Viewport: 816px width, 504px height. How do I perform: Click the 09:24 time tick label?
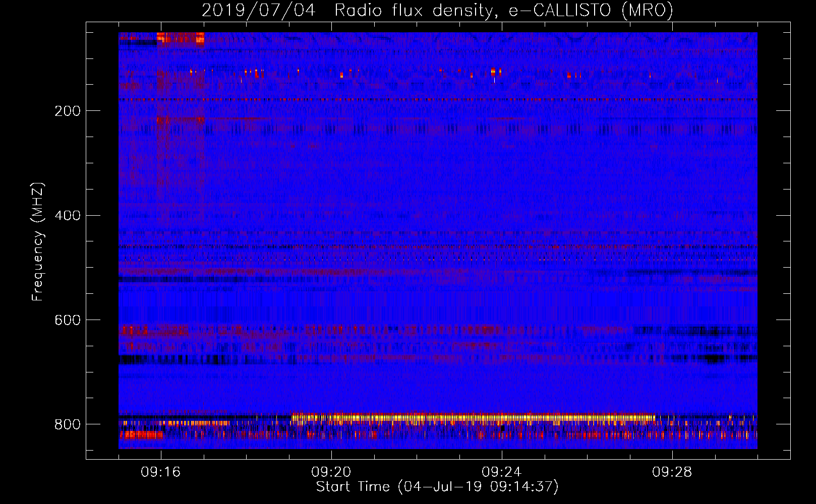(x=502, y=472)
